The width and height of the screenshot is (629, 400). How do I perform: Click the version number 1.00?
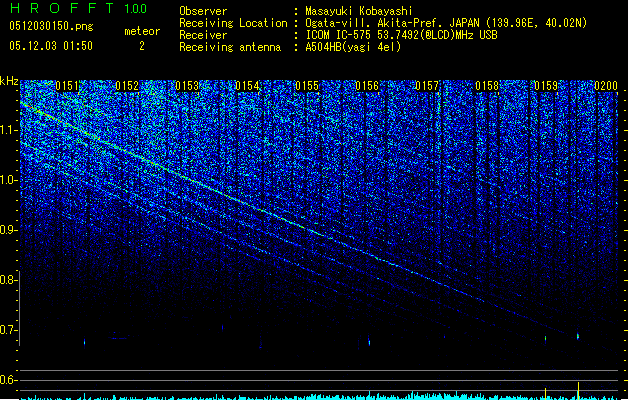135,9
